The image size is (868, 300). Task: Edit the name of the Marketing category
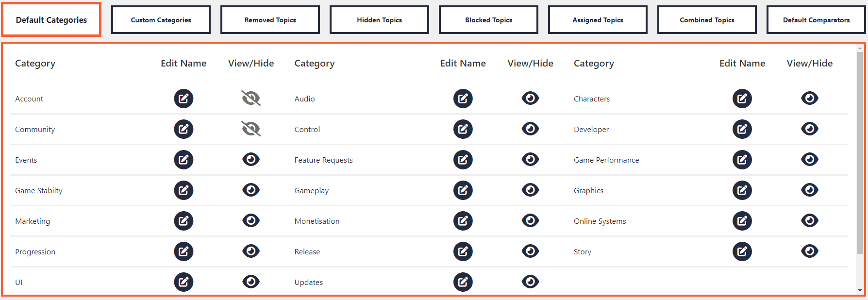click(x=184, y=221)
